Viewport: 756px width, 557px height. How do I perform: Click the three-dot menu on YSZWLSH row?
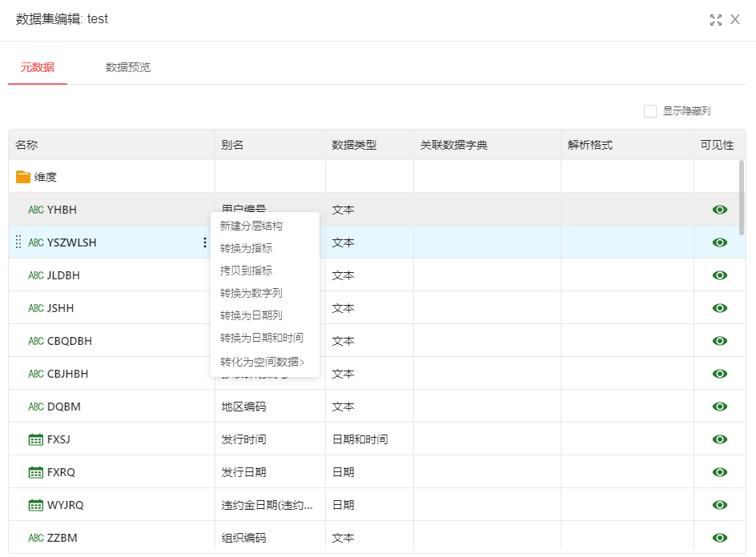coord(205,242)
